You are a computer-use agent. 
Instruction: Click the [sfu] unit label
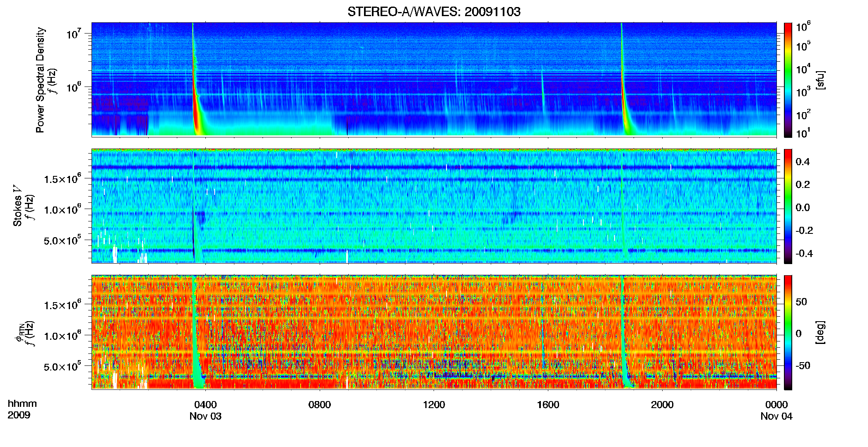coord(820,80)
